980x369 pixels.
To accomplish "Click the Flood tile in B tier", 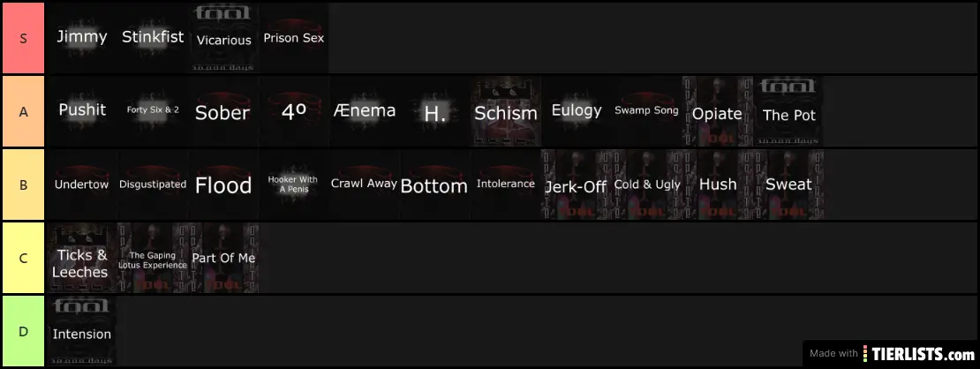I will 223,184.
